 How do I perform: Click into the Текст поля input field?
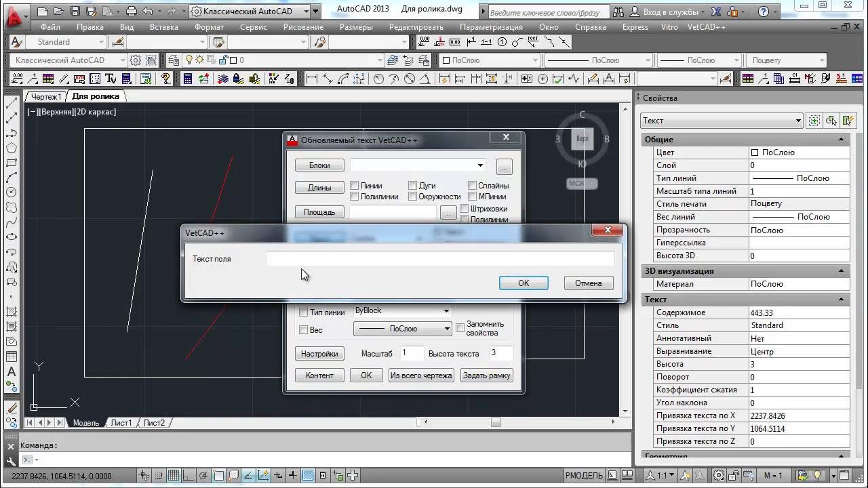pyautogui.click(x=440, y=258)
